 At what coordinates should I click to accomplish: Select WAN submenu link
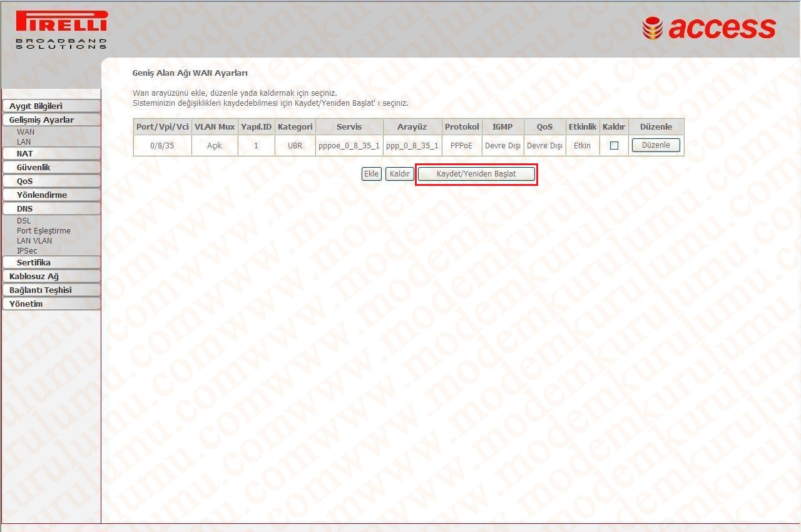(26, 132)
